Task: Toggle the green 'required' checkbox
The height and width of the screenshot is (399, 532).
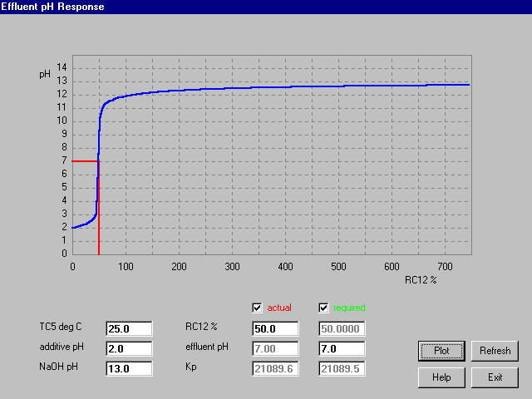Action: tap(325, 308)
